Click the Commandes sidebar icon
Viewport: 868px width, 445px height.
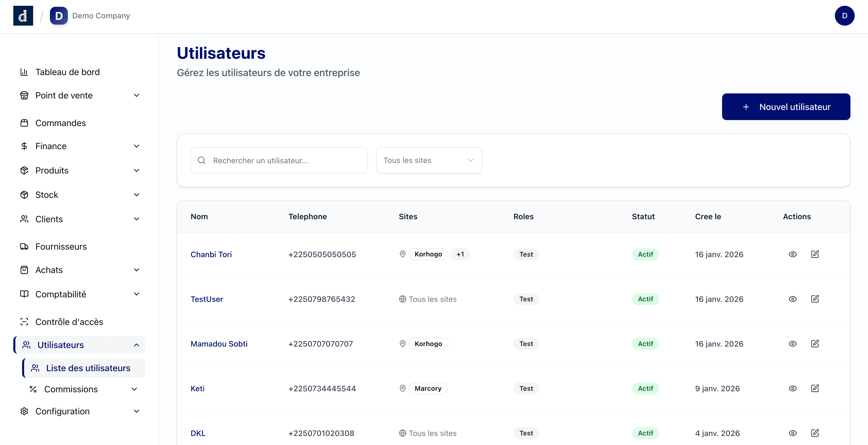coord(24,123)
